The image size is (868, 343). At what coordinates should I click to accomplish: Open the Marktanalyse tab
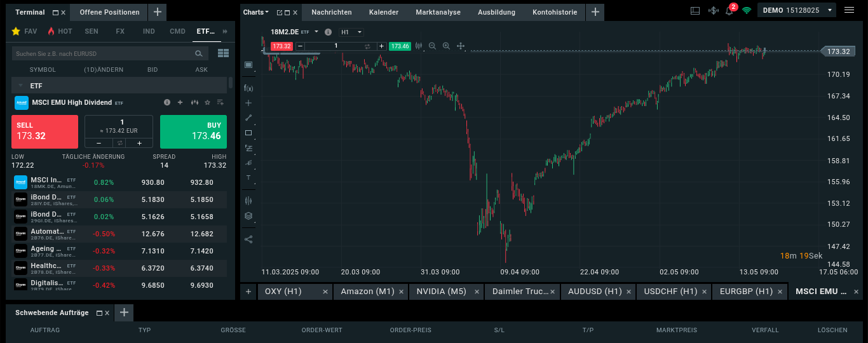click(437, 12)
